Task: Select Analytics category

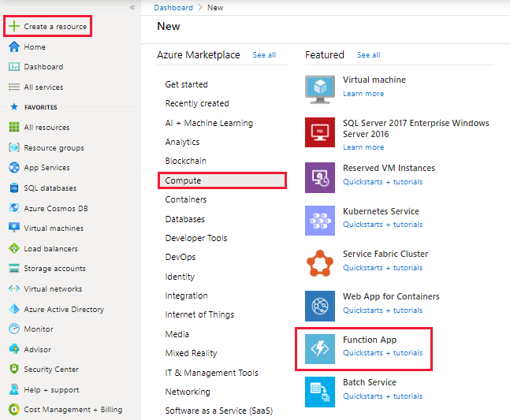Action: pos(182,142)
